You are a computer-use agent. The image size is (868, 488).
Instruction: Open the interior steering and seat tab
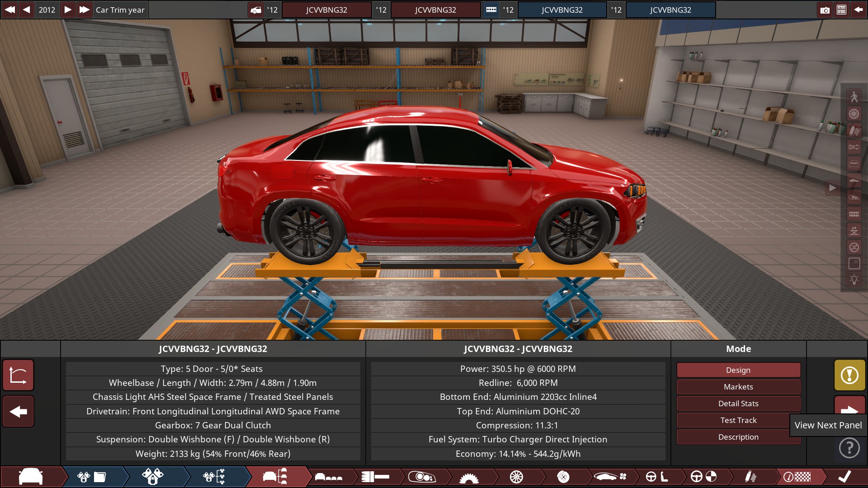[657, 477]
